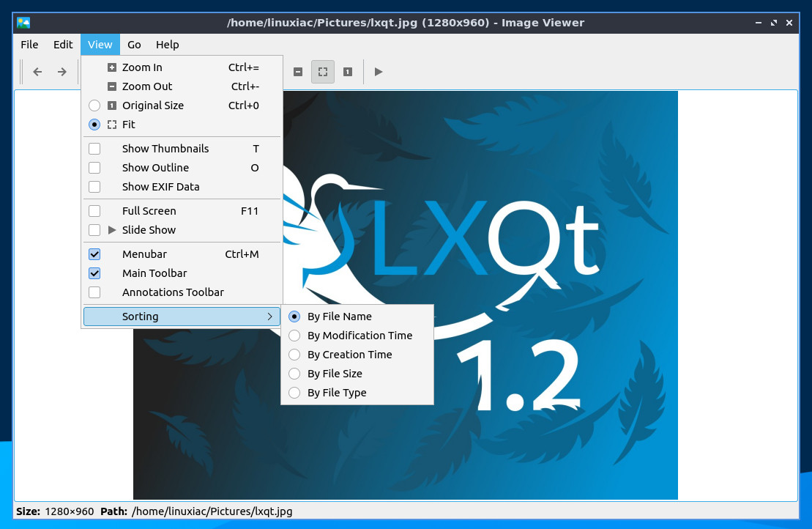Click the original size toolbar icon

tap(348, 72)
